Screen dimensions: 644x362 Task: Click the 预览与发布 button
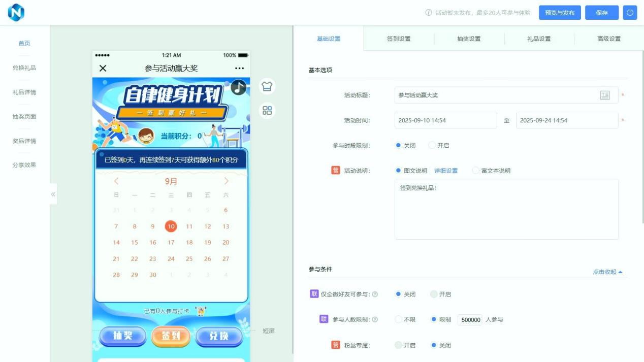tap(560, 13)
